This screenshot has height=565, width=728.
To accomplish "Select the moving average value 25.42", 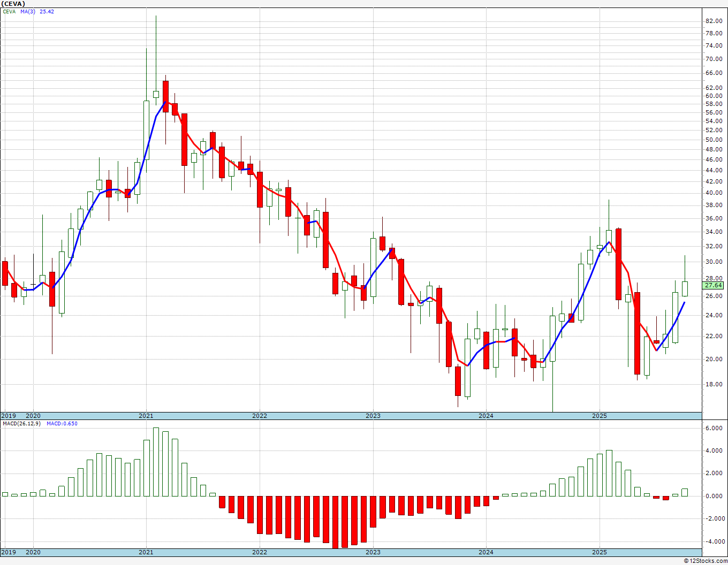I will point(47,11).
